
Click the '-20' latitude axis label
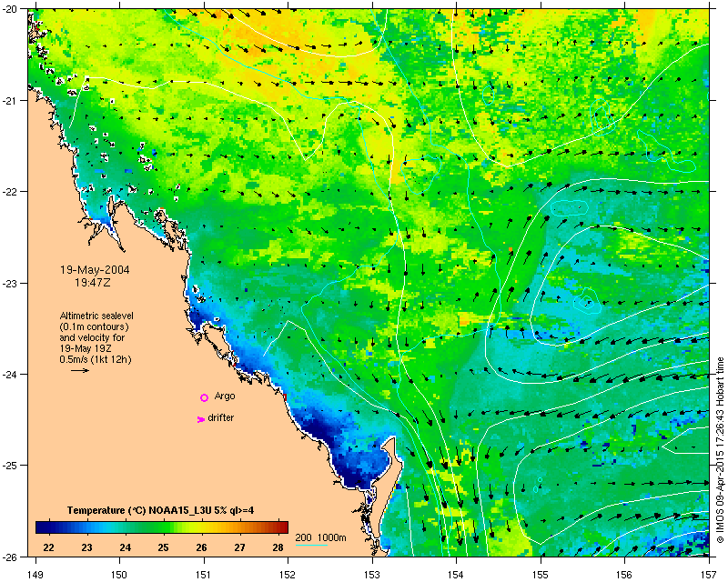[9, 9]
